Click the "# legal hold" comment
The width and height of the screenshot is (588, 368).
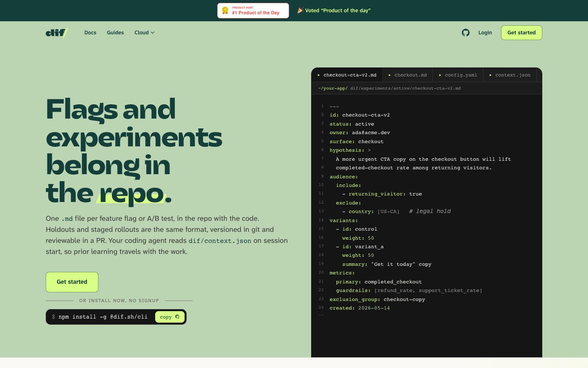[x=430, y=211]
